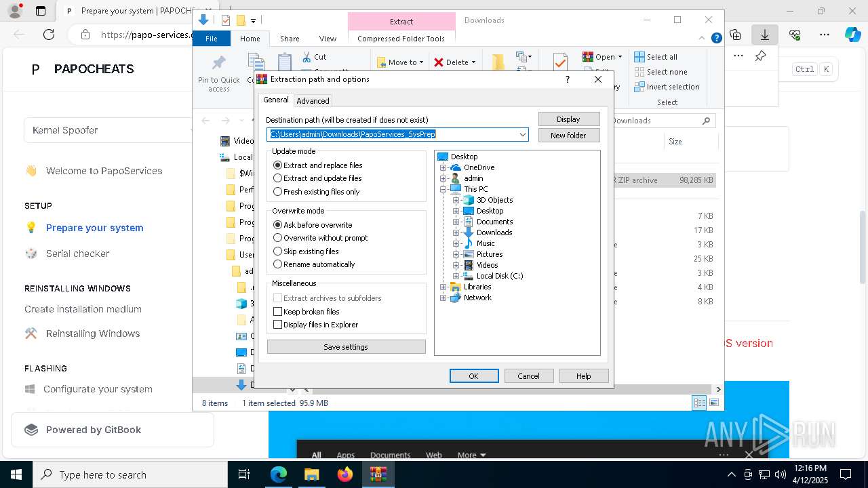Screen dimensions: 868x488
Task: Select Videos folder in tree
Action: tap(488, 265)
